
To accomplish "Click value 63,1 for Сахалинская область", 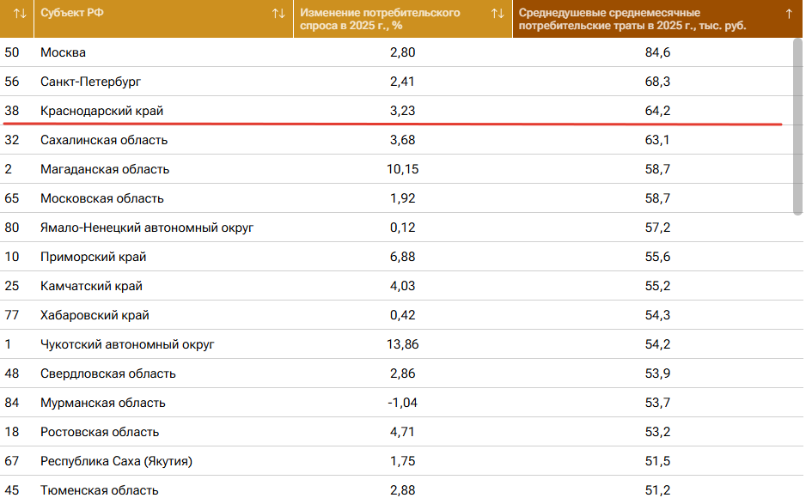I will (657, 140).
